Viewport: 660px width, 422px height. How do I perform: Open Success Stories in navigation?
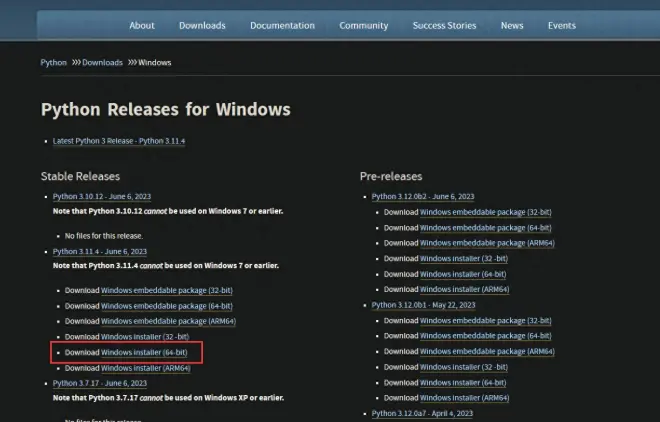coord(444,26)
